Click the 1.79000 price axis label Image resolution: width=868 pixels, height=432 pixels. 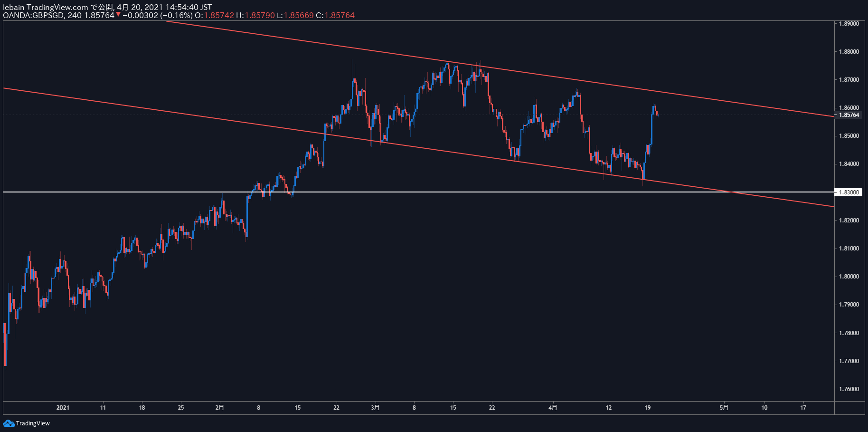849,305
